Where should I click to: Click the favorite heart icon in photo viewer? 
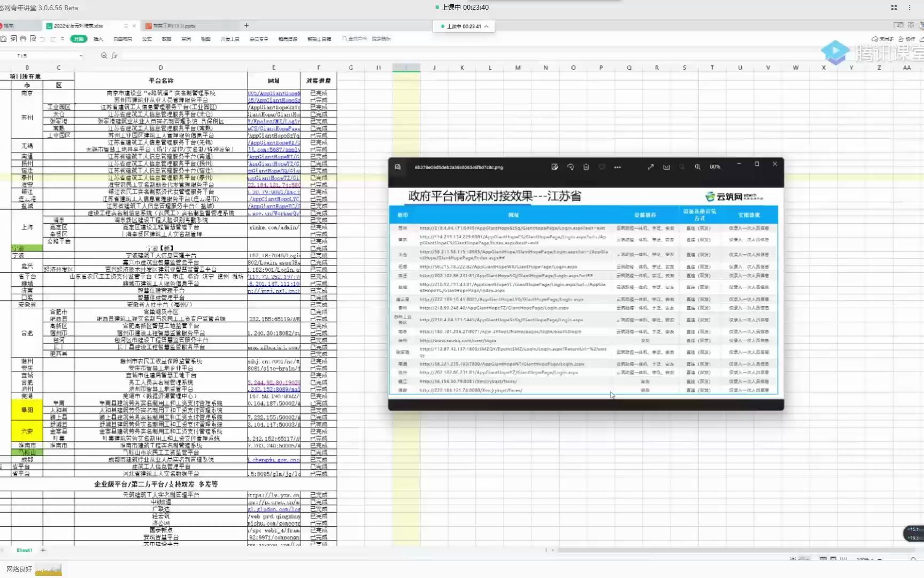(602, 167)
